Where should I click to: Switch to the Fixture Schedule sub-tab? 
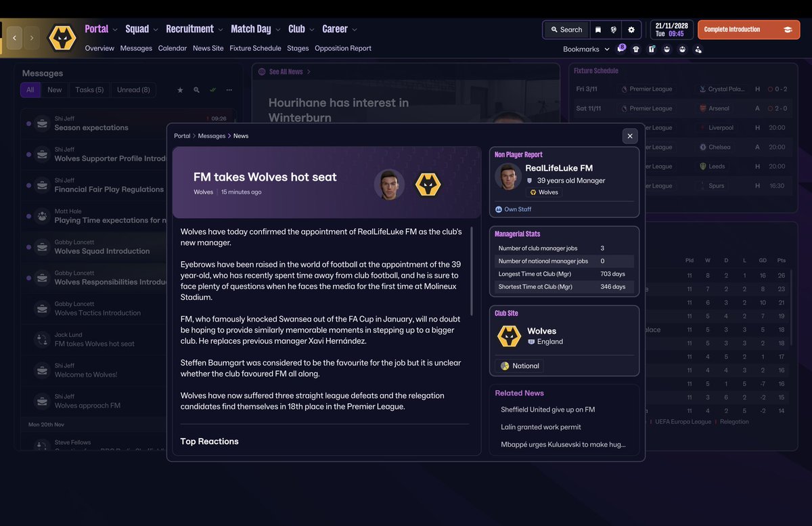click(255, 49)
